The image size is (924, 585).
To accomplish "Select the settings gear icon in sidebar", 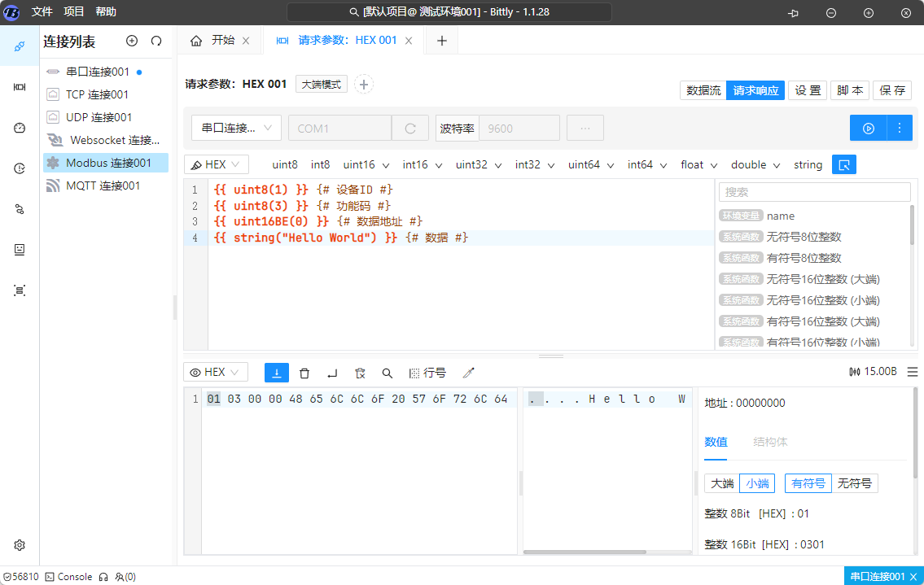I will (x=19, y=545).
